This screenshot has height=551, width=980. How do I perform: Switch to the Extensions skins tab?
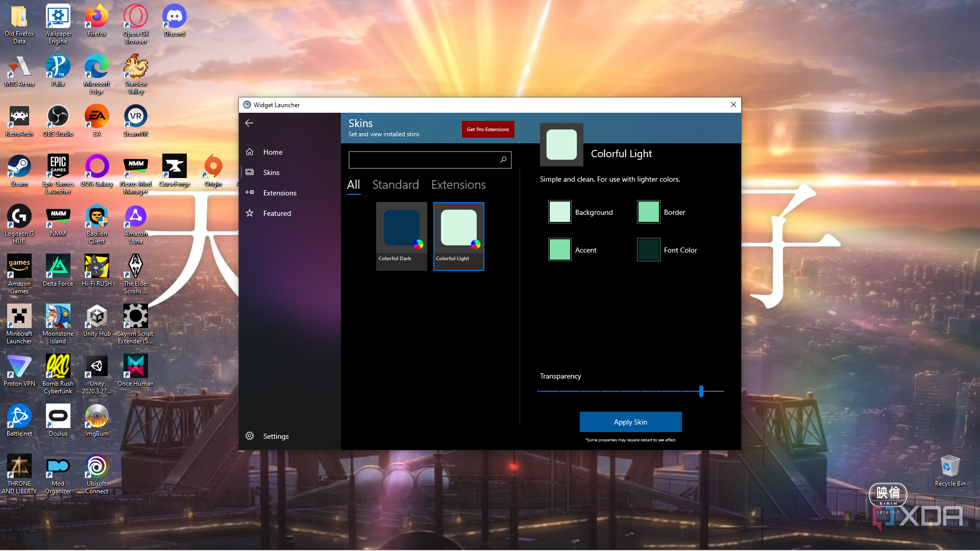pos(458,185)
